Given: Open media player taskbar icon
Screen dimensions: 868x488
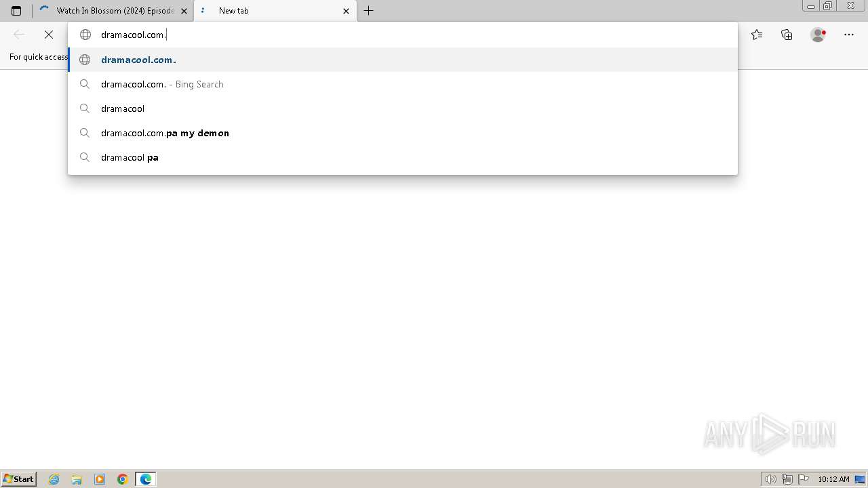Looking at the screenshot, I should [100, 479].
